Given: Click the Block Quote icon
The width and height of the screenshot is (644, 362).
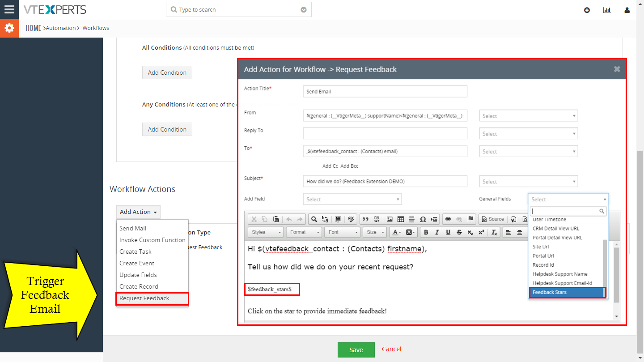Looking at the screenshot, I should 365,219.
